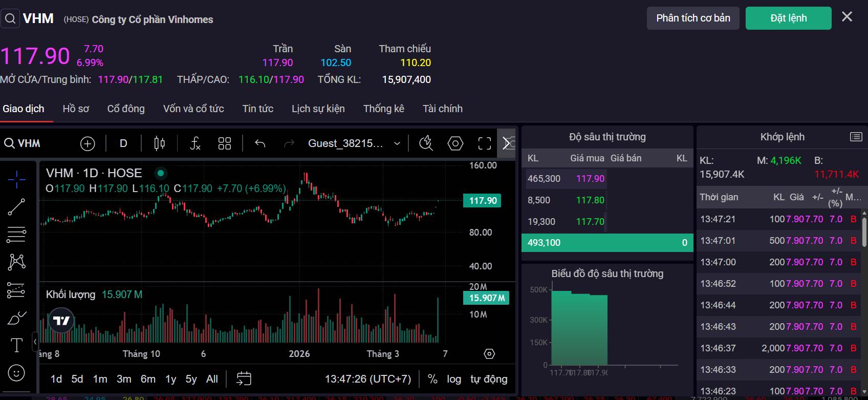Toggle percent scale on price axis
Image resolution: width=868 pixels, height=400 pixels.
(x=432, y=379)
